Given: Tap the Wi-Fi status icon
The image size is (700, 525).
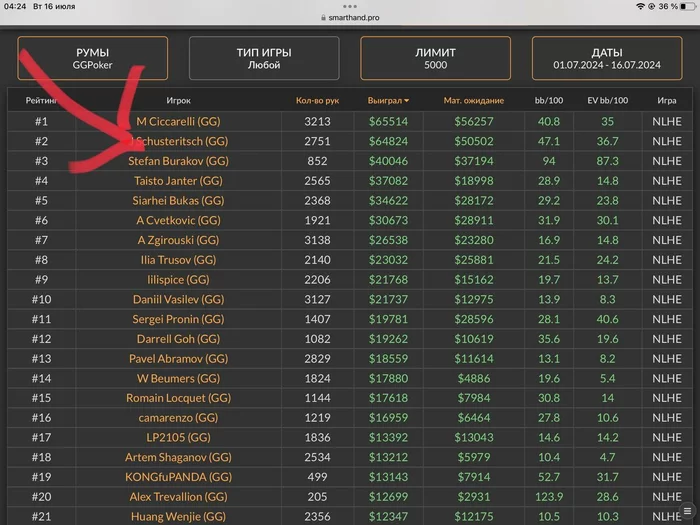Looking at the screenshot, I should 641,6.
